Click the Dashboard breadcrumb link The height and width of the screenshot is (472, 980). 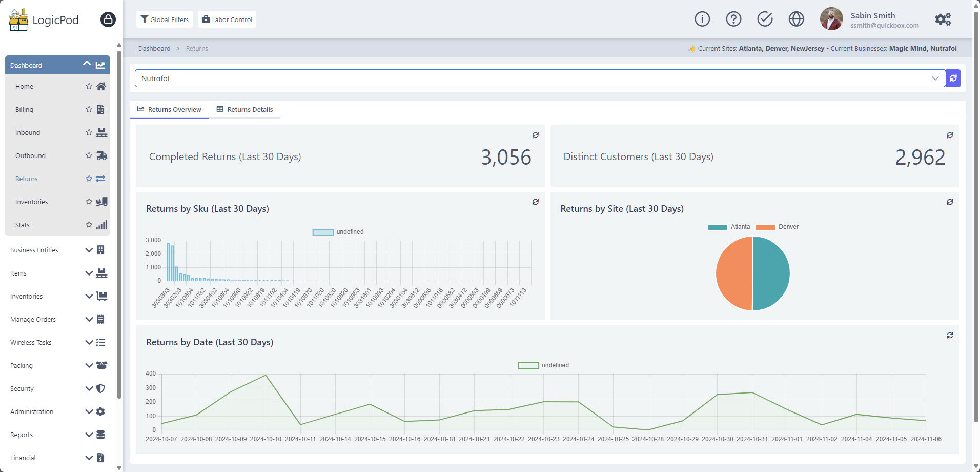154,48
